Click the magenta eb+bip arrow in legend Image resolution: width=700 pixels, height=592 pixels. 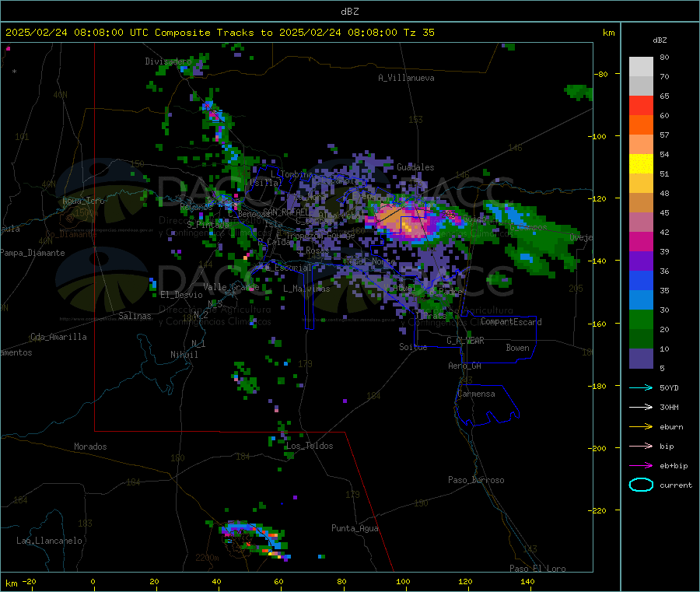tap(641, 466)
